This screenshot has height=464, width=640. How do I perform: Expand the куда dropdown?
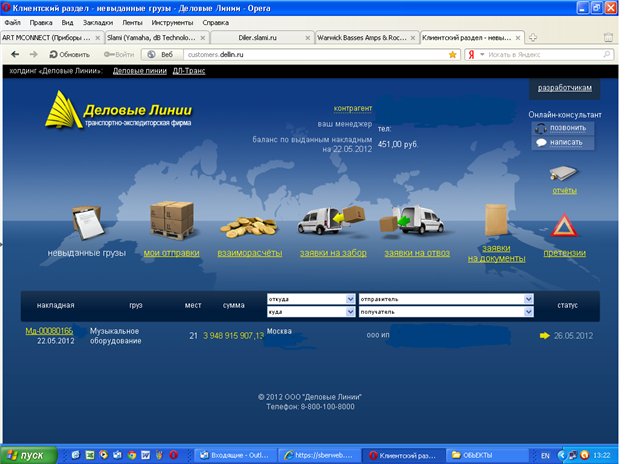350,312
